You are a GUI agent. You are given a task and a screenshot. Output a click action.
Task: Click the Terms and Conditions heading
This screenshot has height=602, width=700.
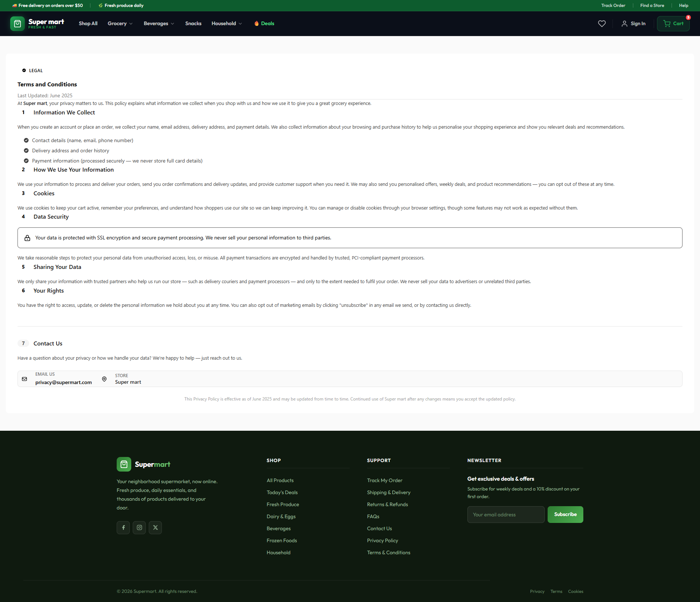47,84
